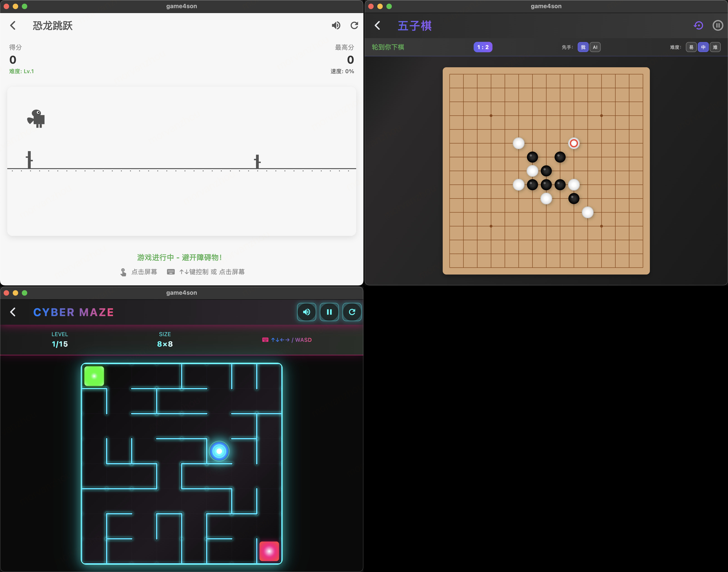728x572 pixels.
Task: Click the ↑↓键控制 或 点击屏幕 hint
Action: click(x=212, y=272)
